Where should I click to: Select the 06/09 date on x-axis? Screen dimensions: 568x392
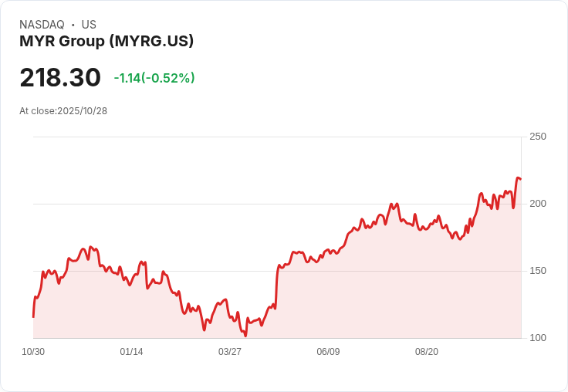click(x=328, y=352)
